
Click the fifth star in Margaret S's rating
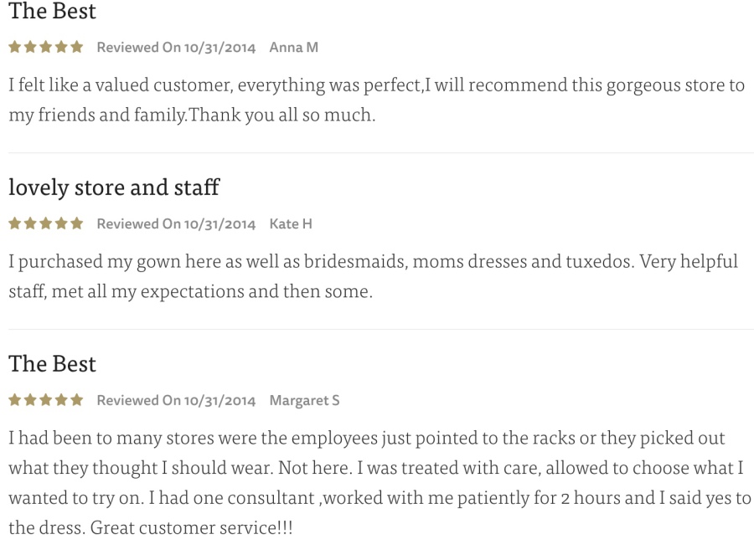point(77,400)
